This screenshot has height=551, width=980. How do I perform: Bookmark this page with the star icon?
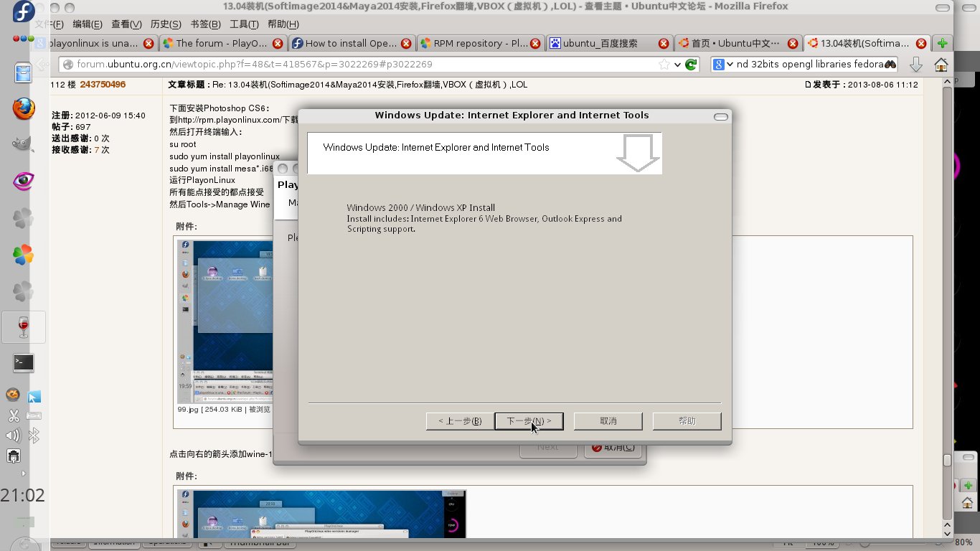click(664, 64)
